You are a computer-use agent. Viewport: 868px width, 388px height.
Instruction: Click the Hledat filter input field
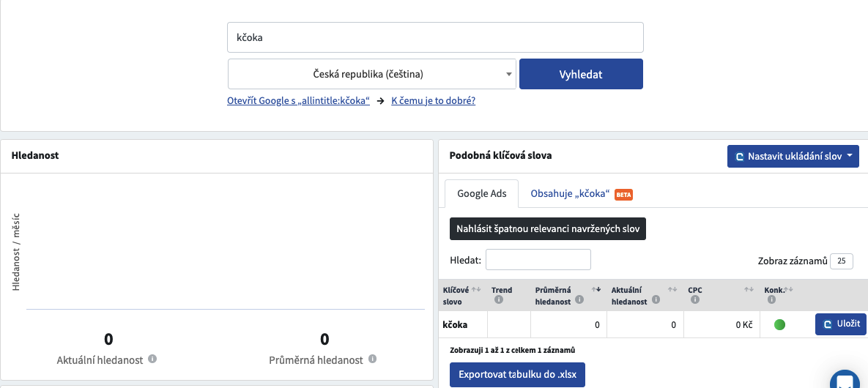click(x=538, y=260)
